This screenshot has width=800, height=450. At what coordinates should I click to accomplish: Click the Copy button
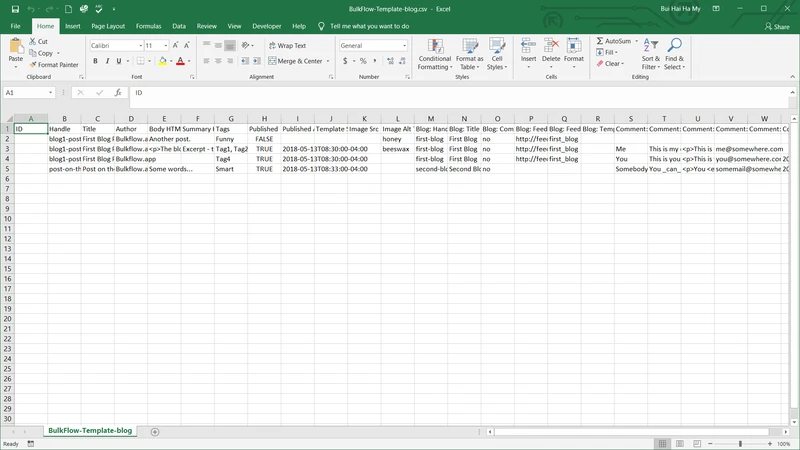pyautogui.click(x=41, y=53)
